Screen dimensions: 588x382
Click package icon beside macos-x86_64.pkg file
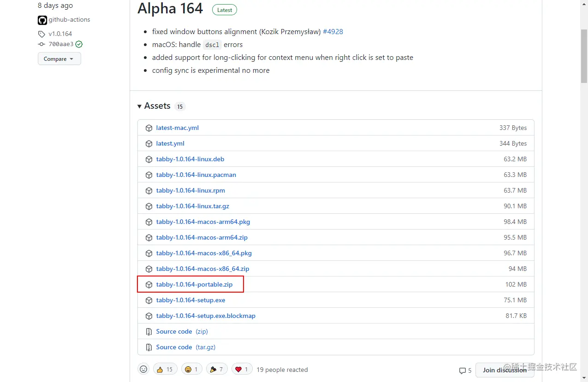(x=149, y=253)
